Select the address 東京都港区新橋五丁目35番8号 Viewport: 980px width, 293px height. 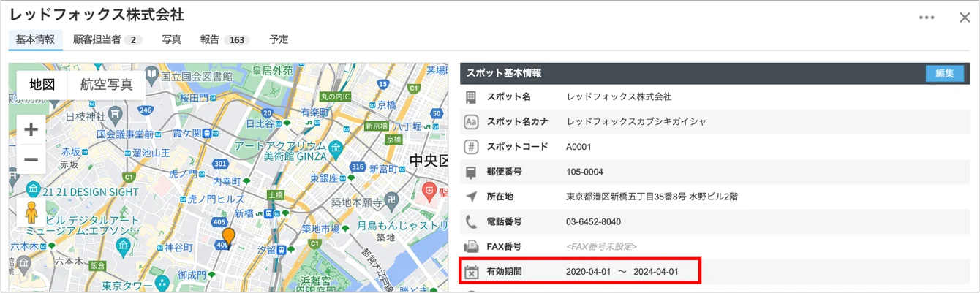tap(625, 197)
